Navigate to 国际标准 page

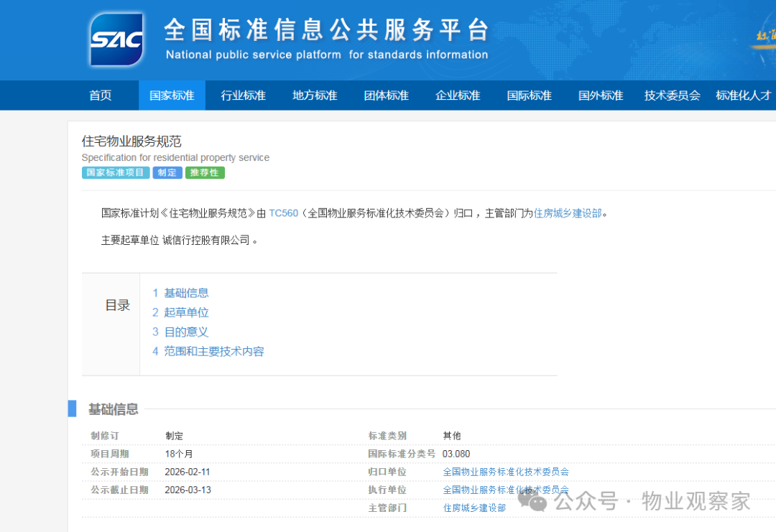[529, 95]
